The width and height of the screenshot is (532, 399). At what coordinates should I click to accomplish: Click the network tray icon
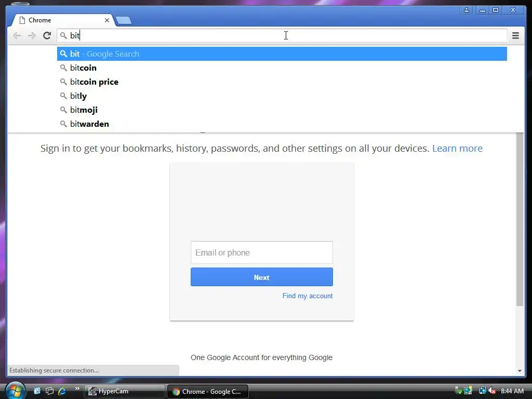tap(482, 391)
